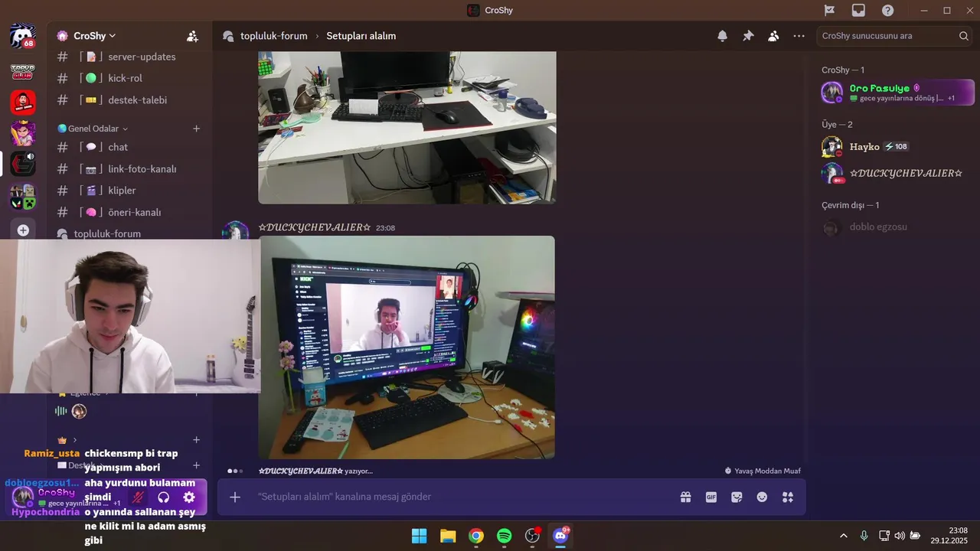Open DUCKYCHEVALIER message avatar
This screenshot has height=551, width=980.
pyautogui.click(x=235, y=230)
